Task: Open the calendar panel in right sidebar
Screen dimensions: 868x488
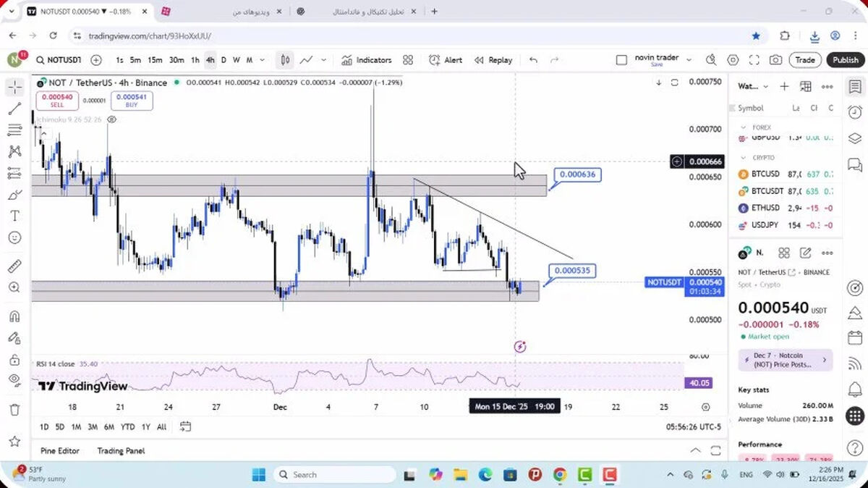Action: [x=855, y=338]
